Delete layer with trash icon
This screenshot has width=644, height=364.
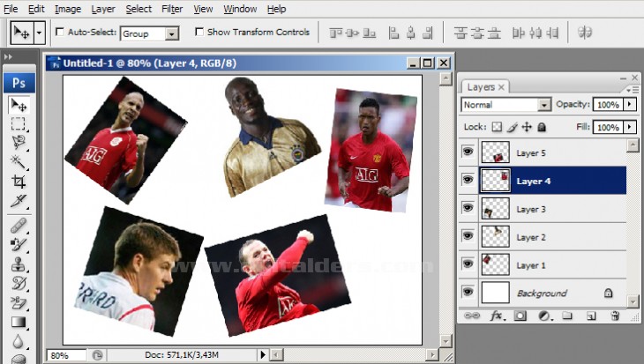[x=615, y=316]
